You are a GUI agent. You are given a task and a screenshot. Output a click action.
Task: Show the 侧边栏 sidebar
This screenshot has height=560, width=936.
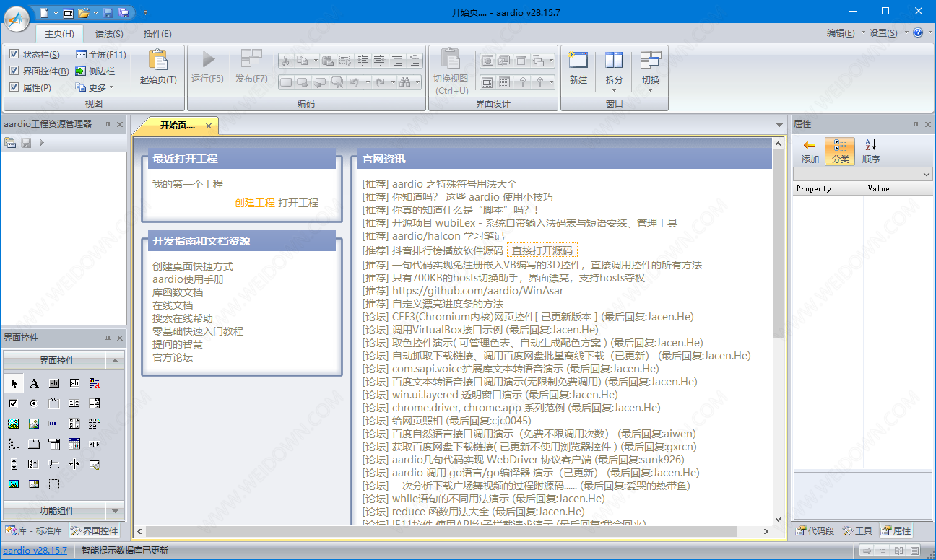95,71
